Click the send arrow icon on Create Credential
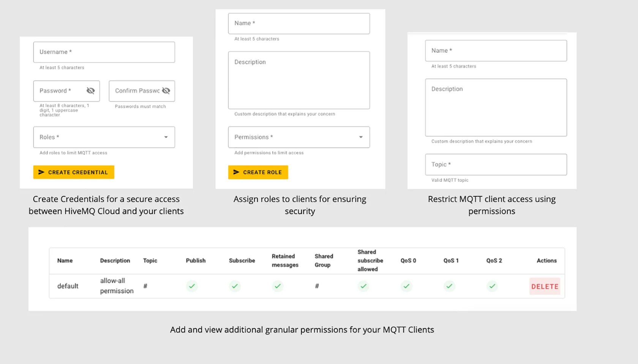 pyautogui.click(x=41, y=172)
